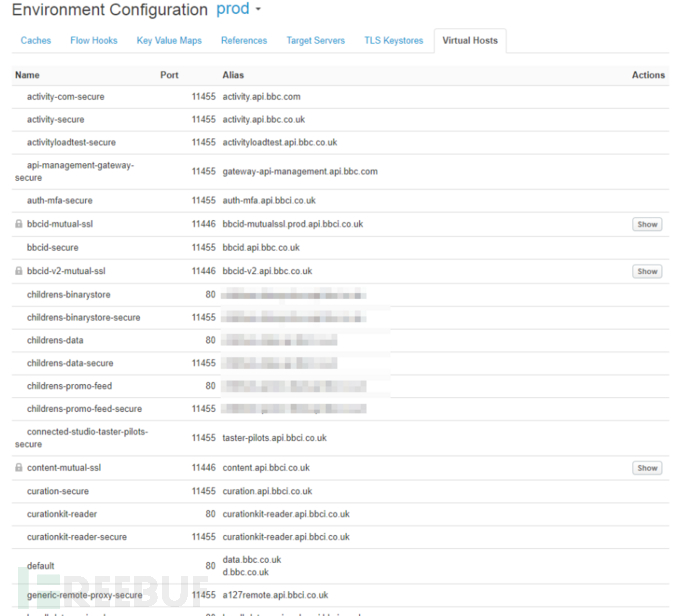Switch to the Caches tab

[36, 40]
